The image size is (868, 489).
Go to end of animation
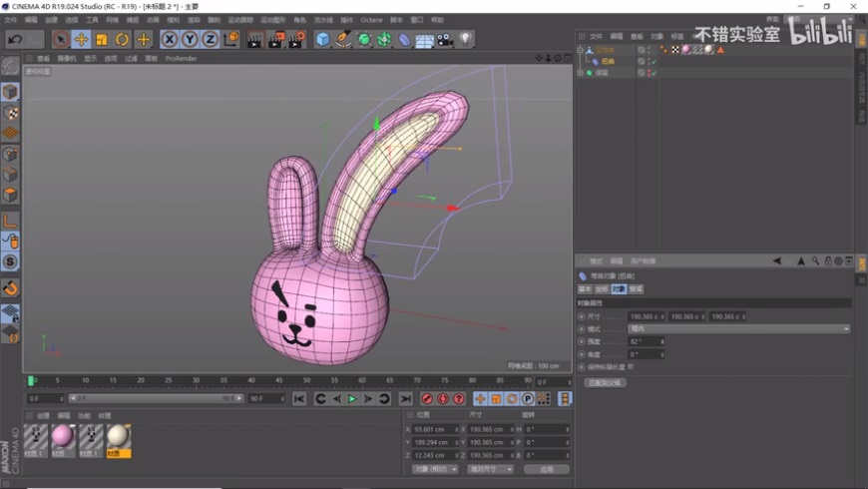406,399
